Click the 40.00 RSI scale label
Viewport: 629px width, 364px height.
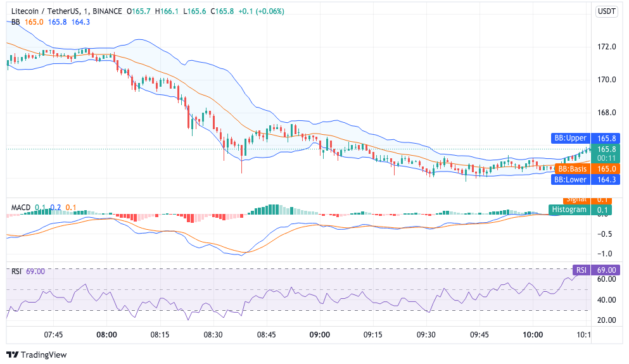click(607, 299)
